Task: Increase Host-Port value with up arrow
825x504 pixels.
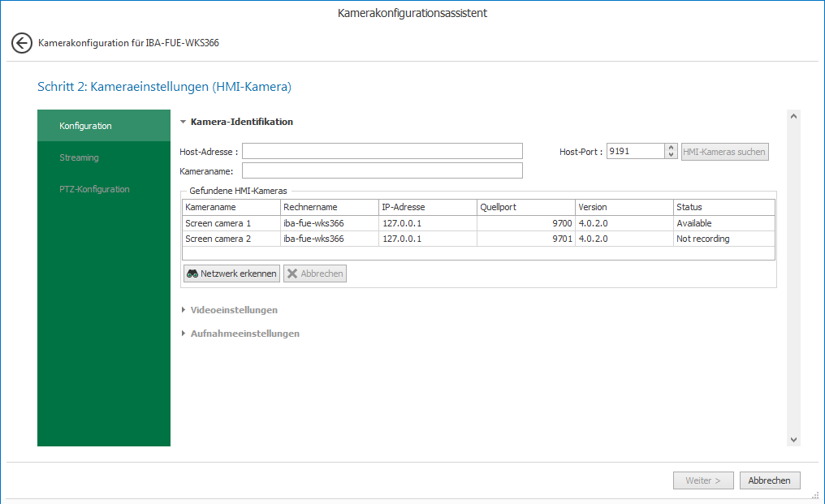Action: (x=671, y=148)
